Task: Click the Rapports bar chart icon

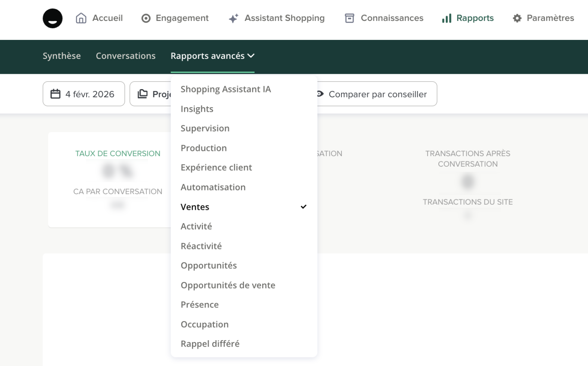Action: coord(446,18)
